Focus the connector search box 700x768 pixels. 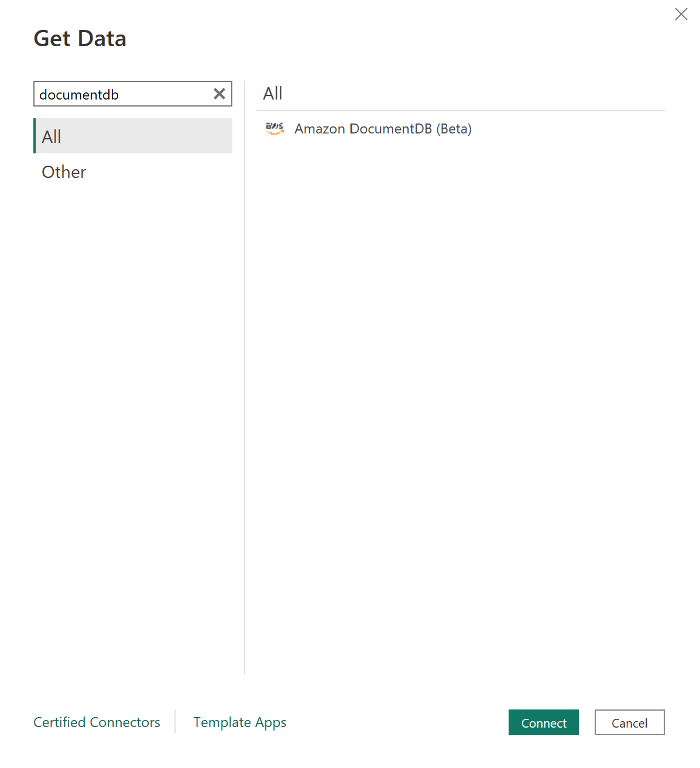pos(123,94)
